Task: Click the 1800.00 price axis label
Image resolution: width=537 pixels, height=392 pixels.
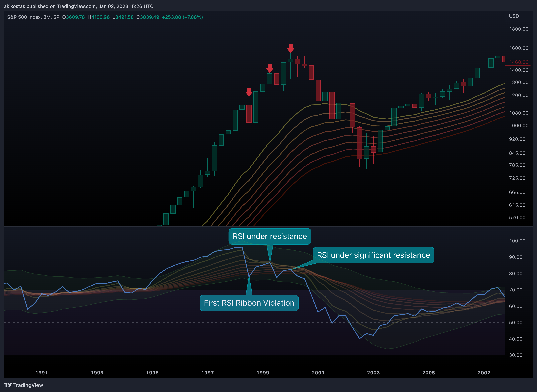Action: pyautogui.click(x=519, y=29)
